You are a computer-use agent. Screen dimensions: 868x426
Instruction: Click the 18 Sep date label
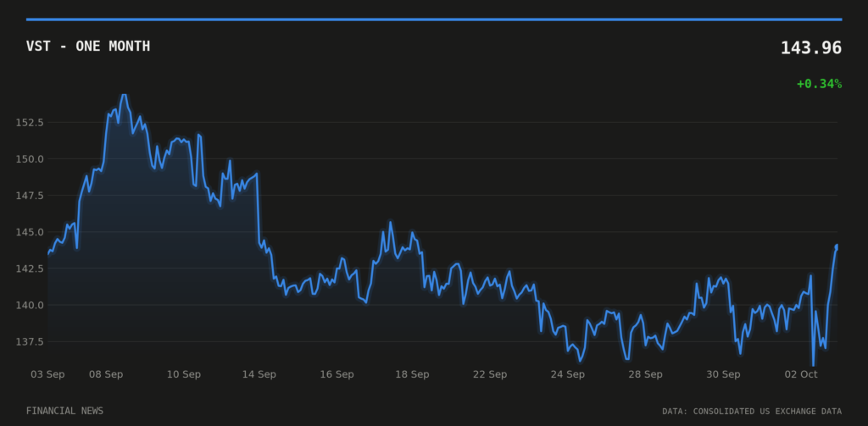(412, 374)
